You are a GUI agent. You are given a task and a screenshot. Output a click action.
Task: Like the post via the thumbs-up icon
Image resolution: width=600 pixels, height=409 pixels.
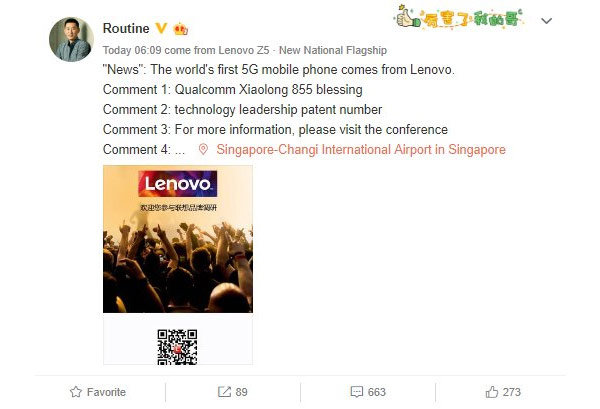point(492,392)
